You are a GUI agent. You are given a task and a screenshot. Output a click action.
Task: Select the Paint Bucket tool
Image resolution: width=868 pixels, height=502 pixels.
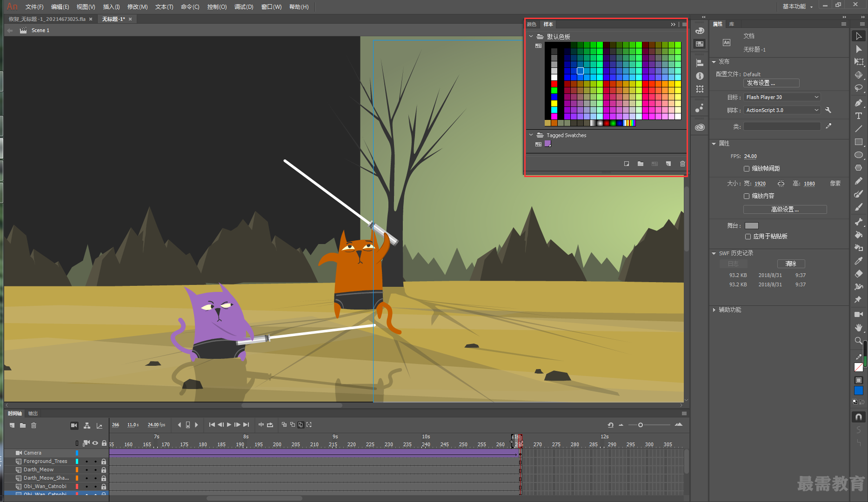[x=859, y=235]
